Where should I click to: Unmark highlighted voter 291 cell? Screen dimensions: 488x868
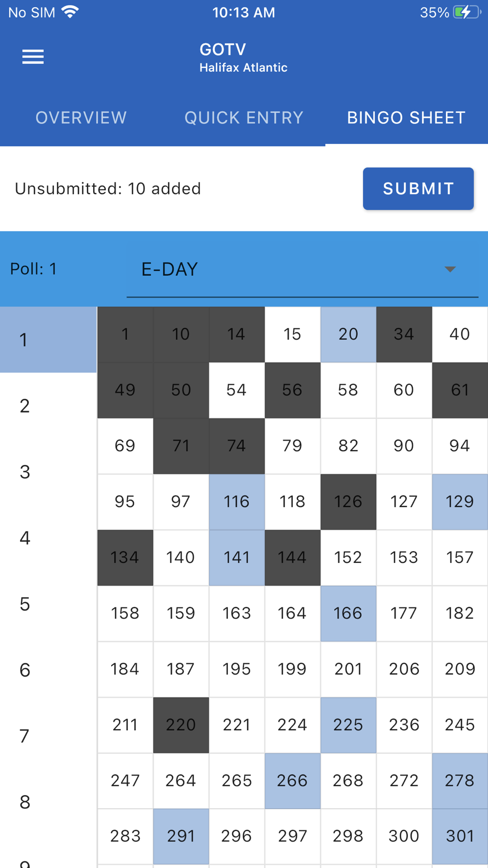[181, 836]
